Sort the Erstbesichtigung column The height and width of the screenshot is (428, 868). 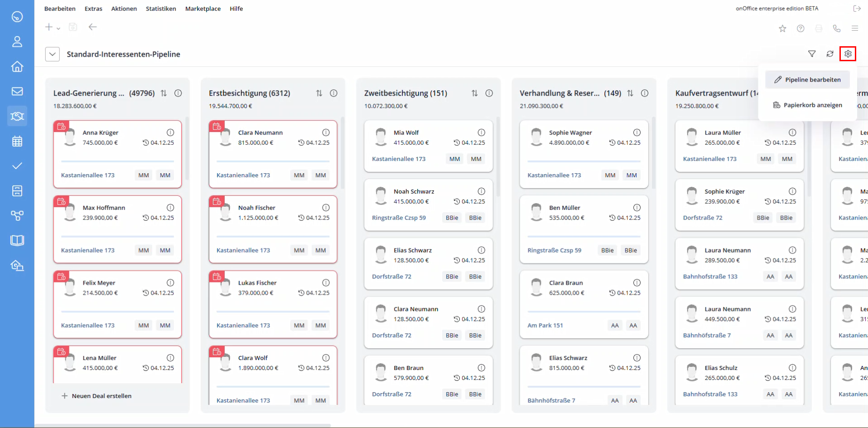319,93
